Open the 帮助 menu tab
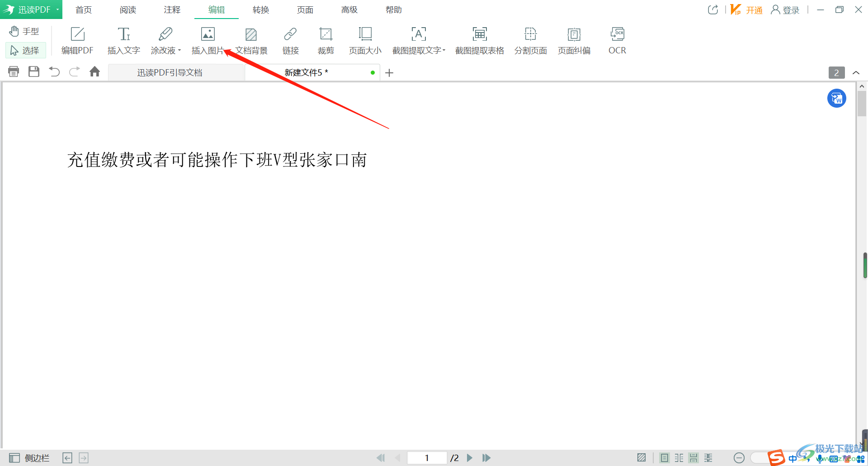 [x=394, y=10]
